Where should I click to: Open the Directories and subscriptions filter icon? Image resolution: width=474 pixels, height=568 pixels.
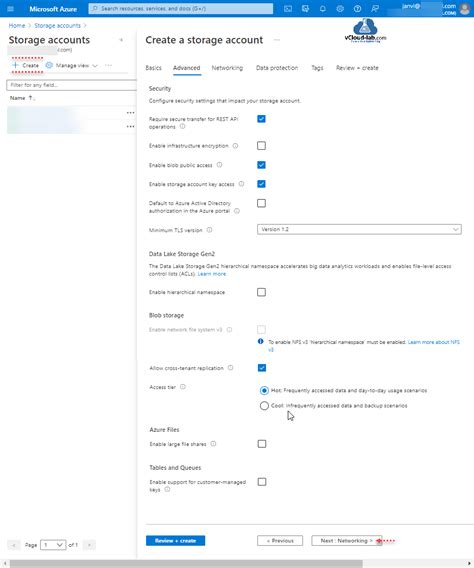(x=305, y=9)
